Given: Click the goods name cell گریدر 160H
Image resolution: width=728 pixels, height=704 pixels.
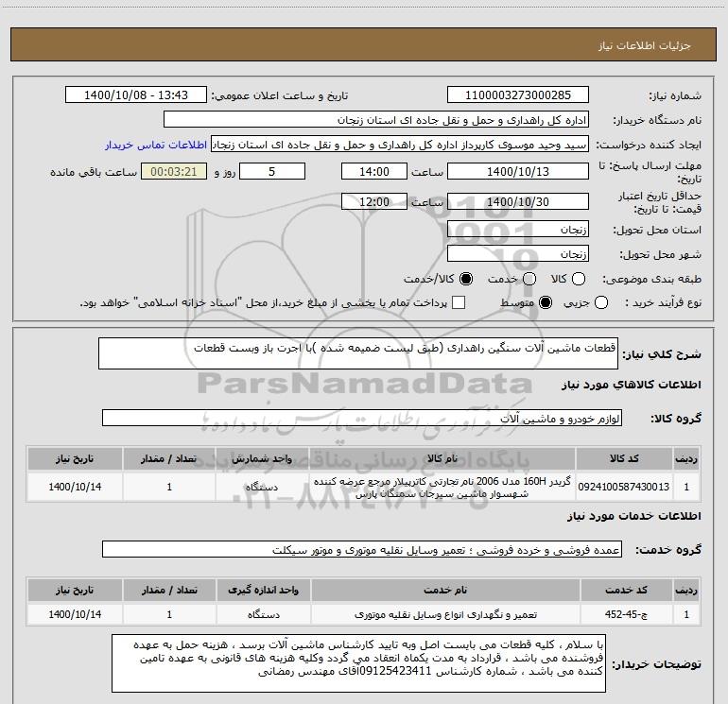Looking at the screenshot, I should (x=442, y=487).
